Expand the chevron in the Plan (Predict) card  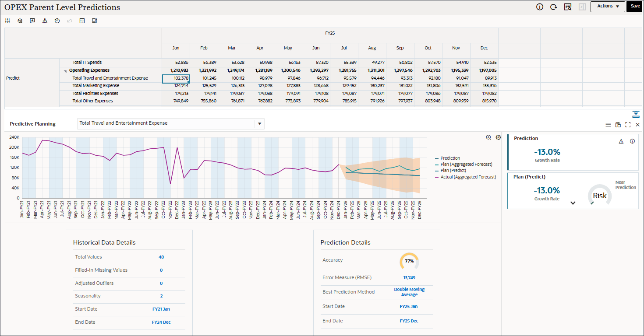[573, 203]
